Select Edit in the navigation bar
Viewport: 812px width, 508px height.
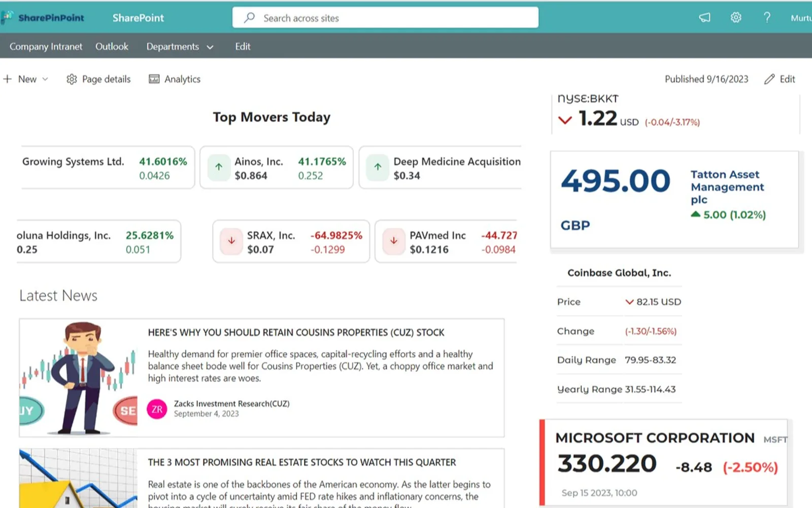243,47
